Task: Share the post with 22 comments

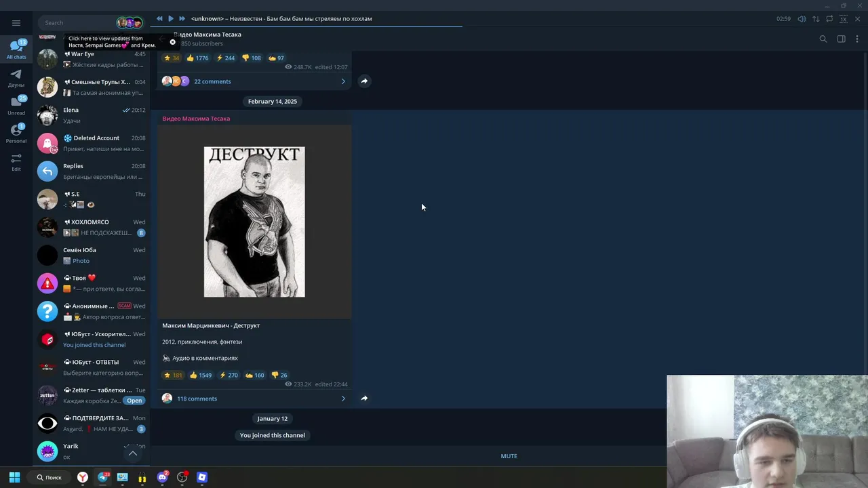Action: click(364, 81)
